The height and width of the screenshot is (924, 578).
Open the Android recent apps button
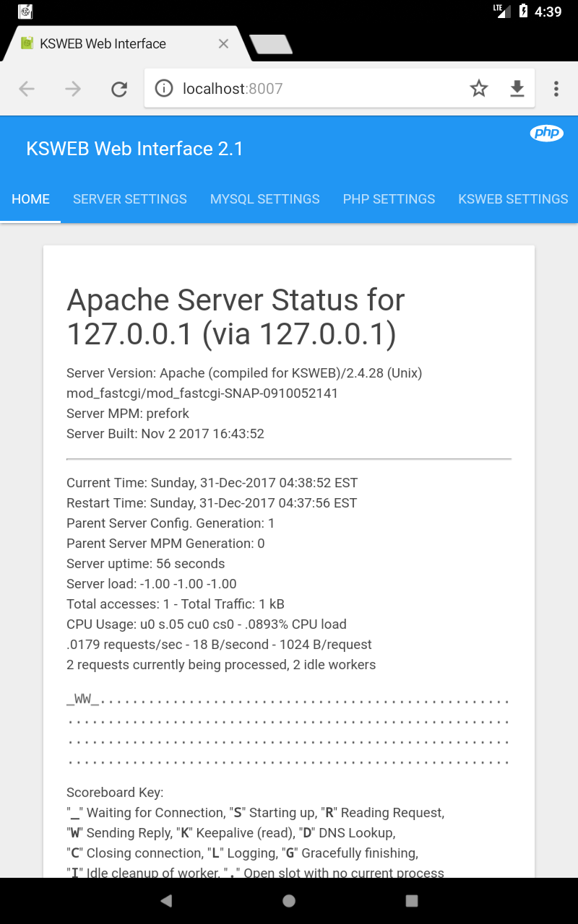412,900
